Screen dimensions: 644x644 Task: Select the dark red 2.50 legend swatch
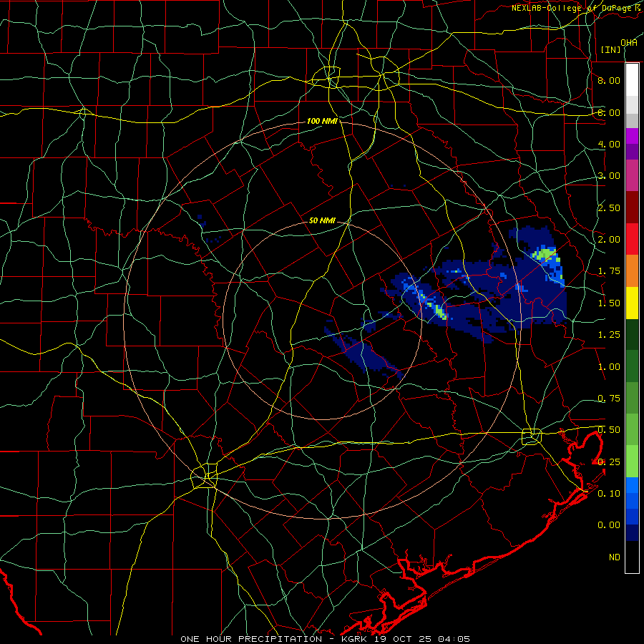[632, 208]
